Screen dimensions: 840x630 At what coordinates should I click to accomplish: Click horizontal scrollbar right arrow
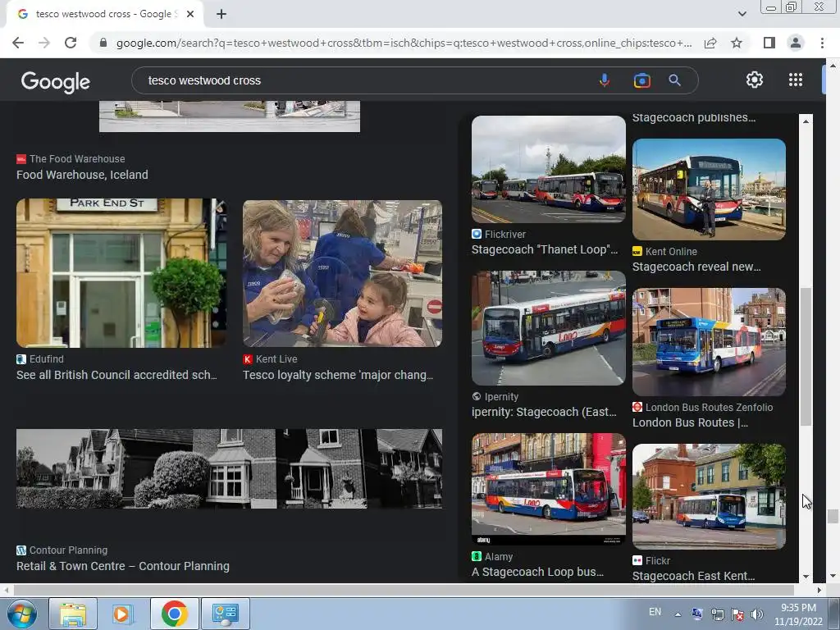[x=819, y=590]
